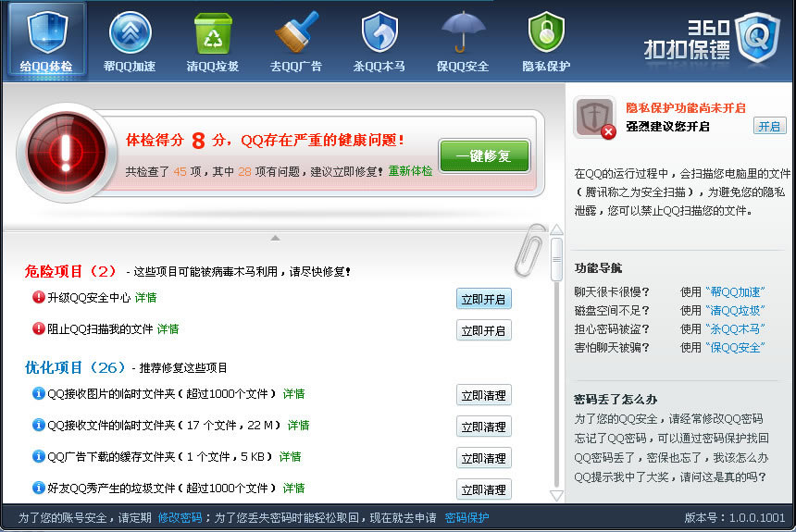796x532 pixels.
Task: Open the 给QQ体检 shield icon tab
Action: [x=46, y=41]
